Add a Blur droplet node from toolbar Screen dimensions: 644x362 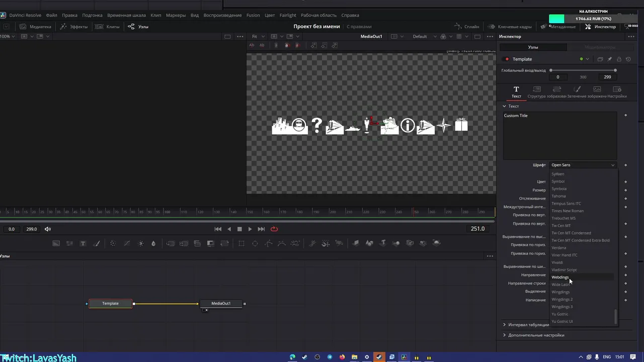(153, 243)
